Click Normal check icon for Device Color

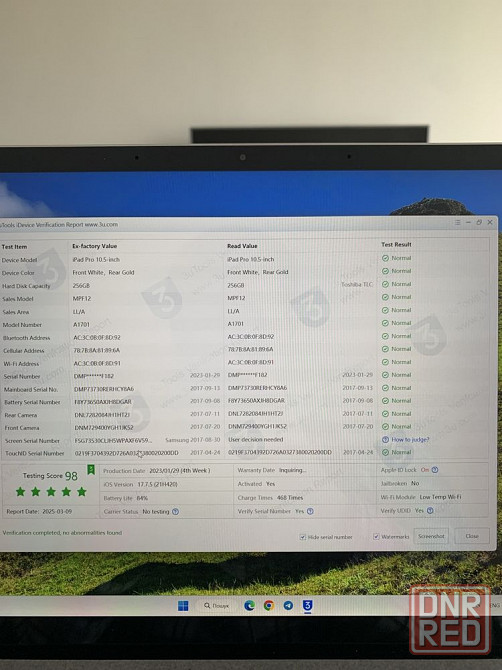[x=385, y=271]
